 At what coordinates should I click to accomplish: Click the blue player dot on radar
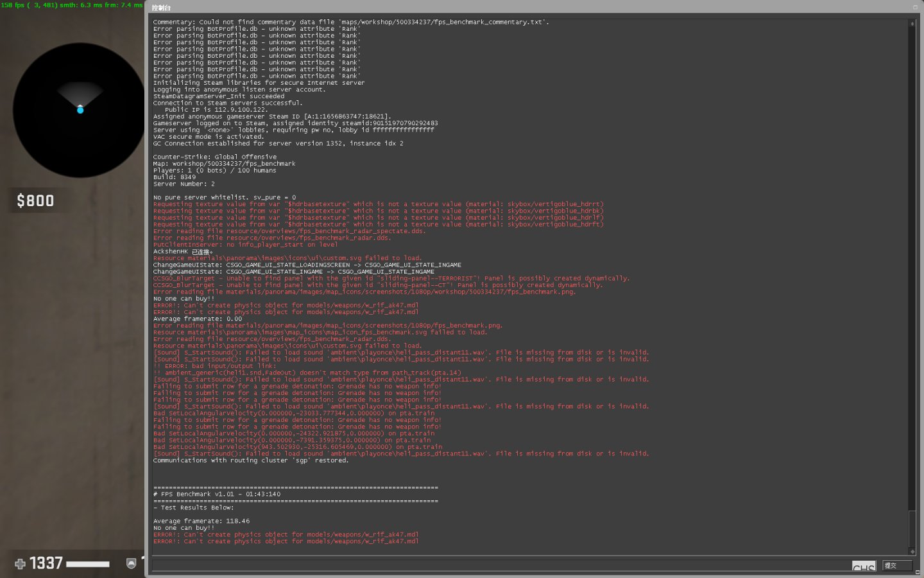(80, 110)
